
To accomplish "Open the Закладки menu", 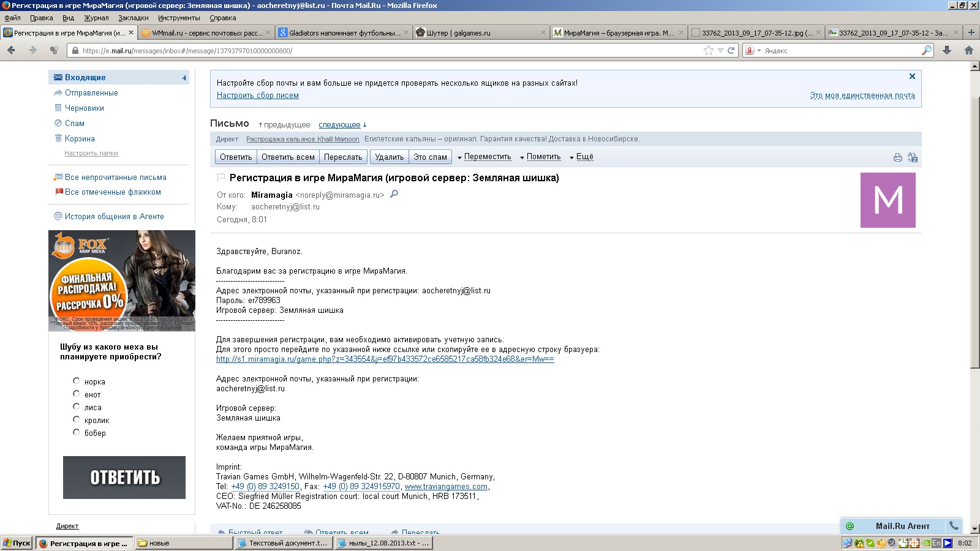I will coord(134,18).
